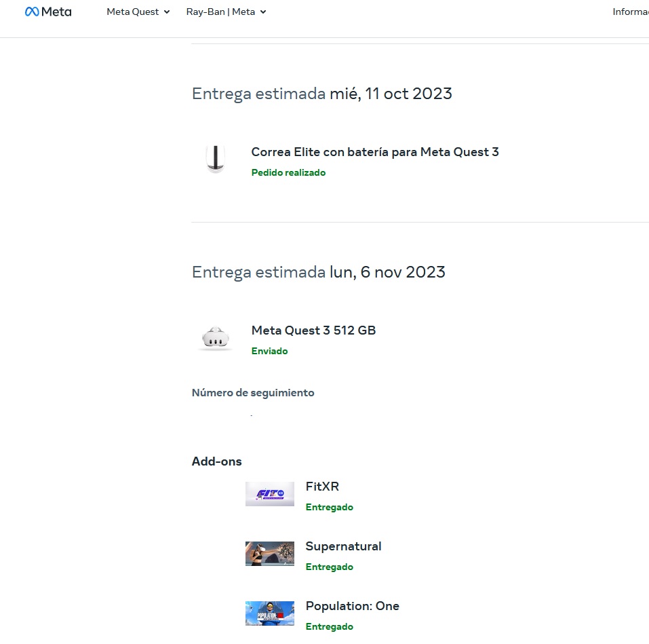Select the Population: One add-on name
Viewport: 649px width, 644px height.
click(353, 606)
